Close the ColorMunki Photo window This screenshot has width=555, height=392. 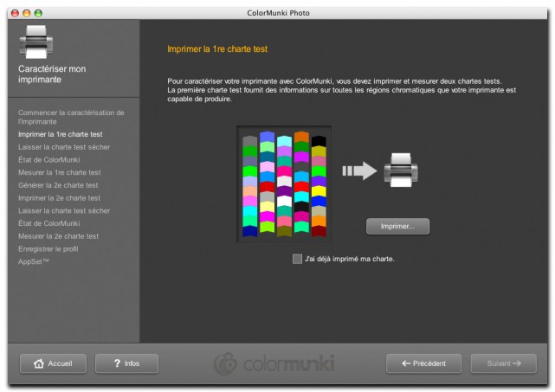(16, 13)
